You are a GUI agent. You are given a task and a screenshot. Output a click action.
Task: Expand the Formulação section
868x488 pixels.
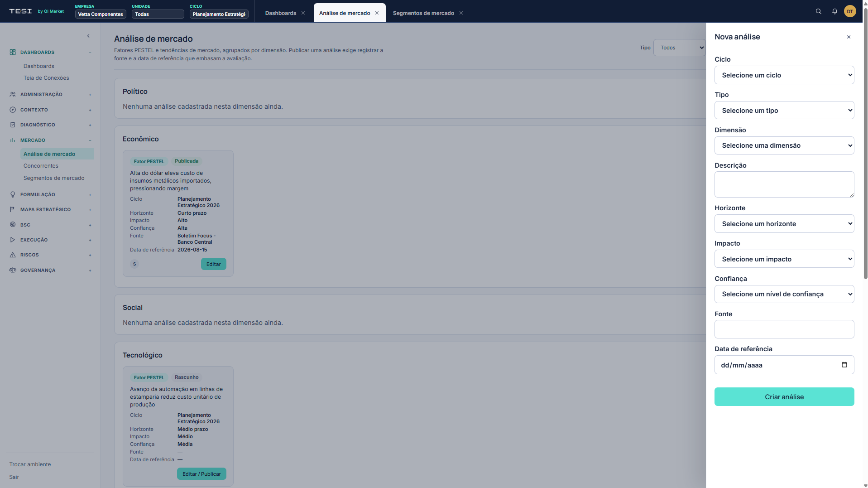pos(90,195)
